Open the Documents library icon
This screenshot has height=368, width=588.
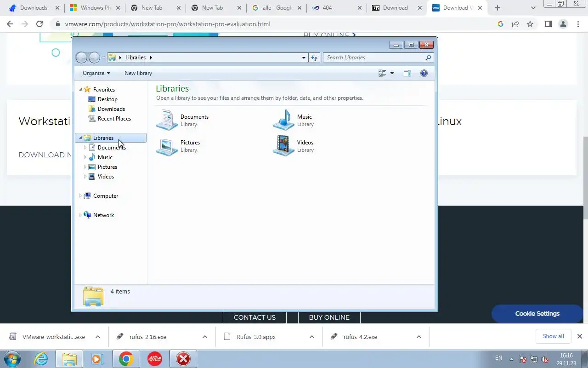[x=167, y=120]
